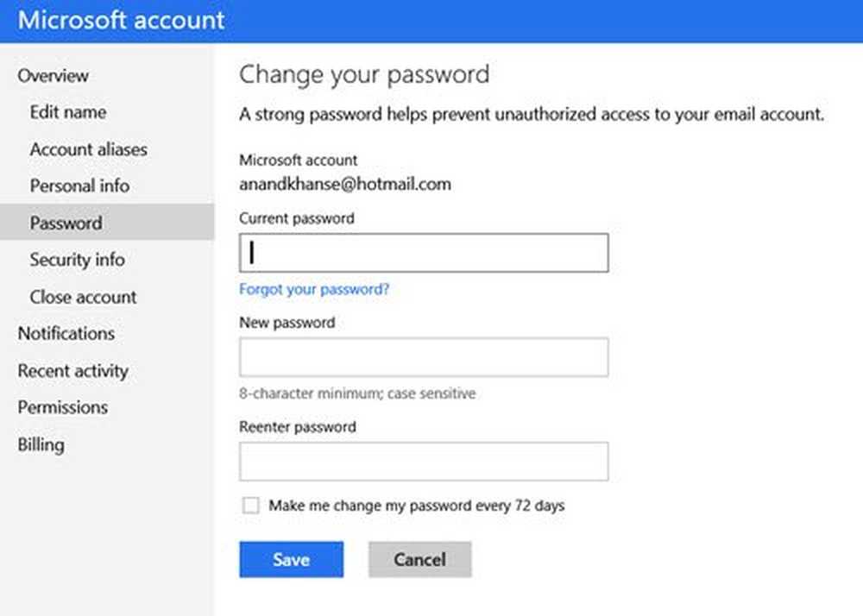The image size is (863, 616).
Task: Open Security info settings
Action: [77, 260]
